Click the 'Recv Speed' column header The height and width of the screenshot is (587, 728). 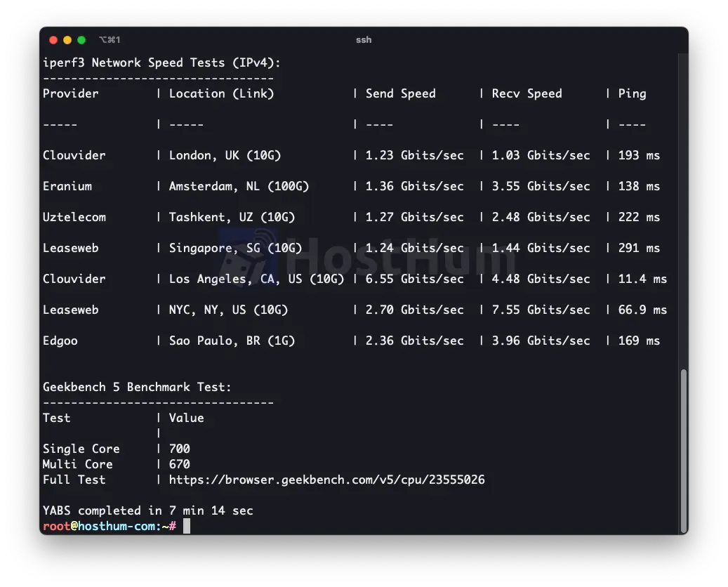[527, 93]
